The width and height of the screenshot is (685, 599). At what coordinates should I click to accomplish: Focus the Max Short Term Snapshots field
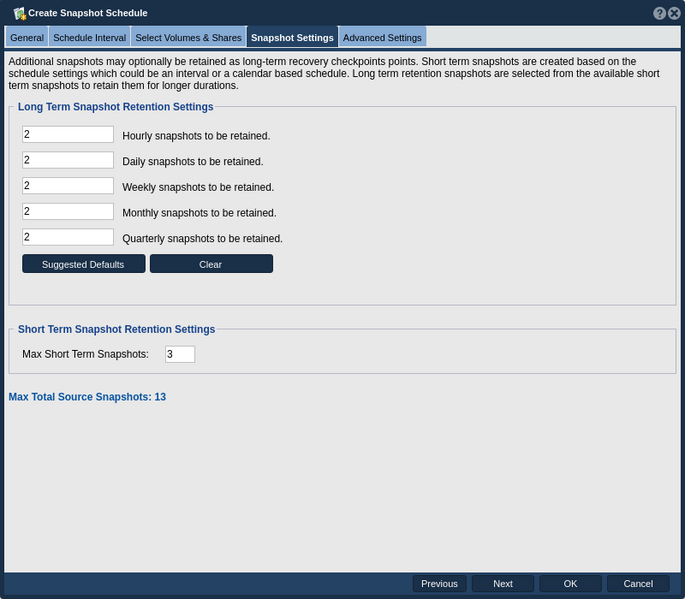(x=180, y=354)
